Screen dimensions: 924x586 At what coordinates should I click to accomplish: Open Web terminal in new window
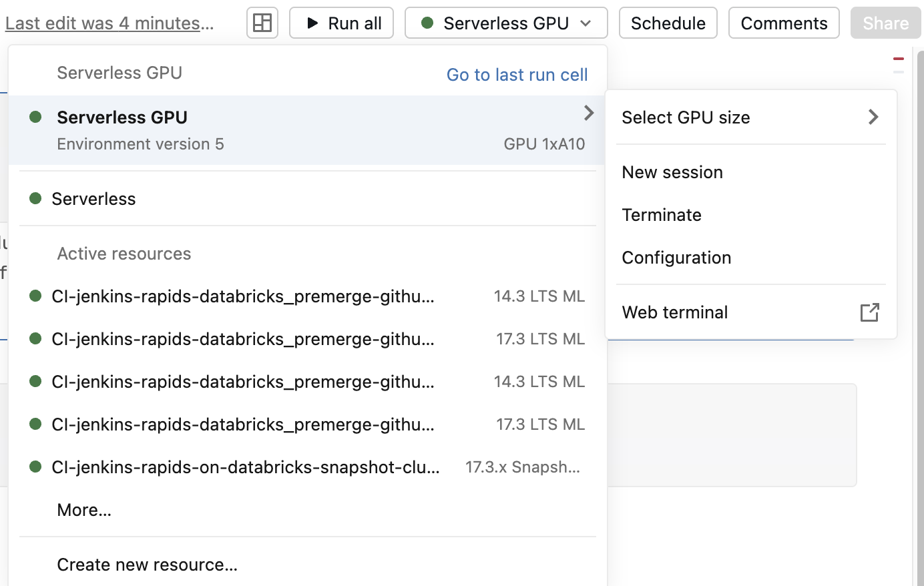coord(751,312)
